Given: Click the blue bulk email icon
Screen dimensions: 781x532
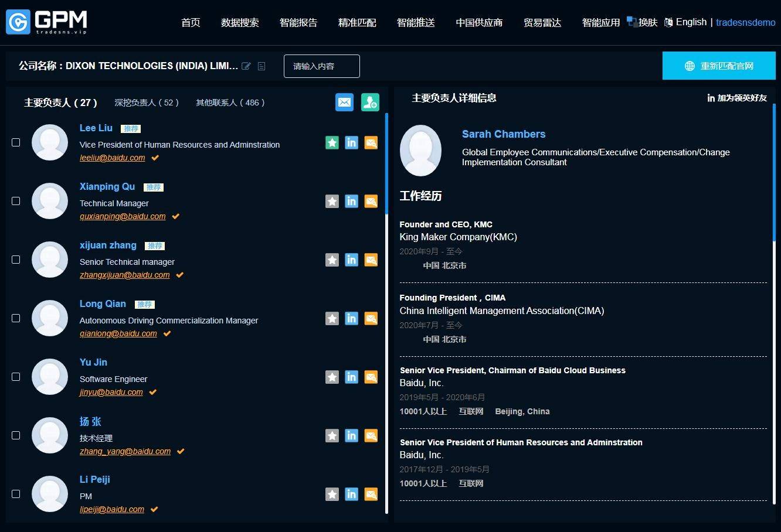Looking at the screenshot, I should pyautogui.click(x=345, y=103).
